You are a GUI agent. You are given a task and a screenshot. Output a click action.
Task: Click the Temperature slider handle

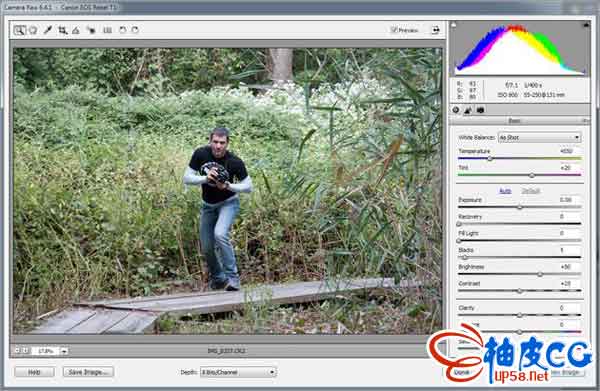pyautogui.click(x=490, y=159)
